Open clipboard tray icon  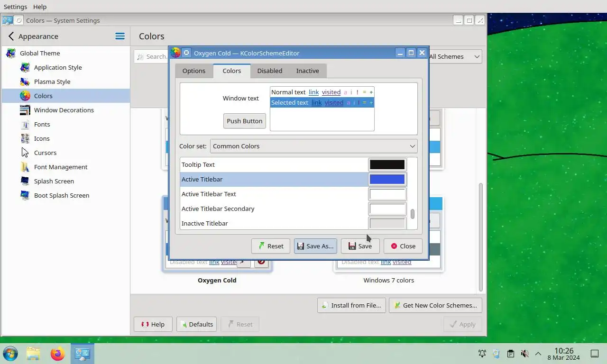(510, 354)
